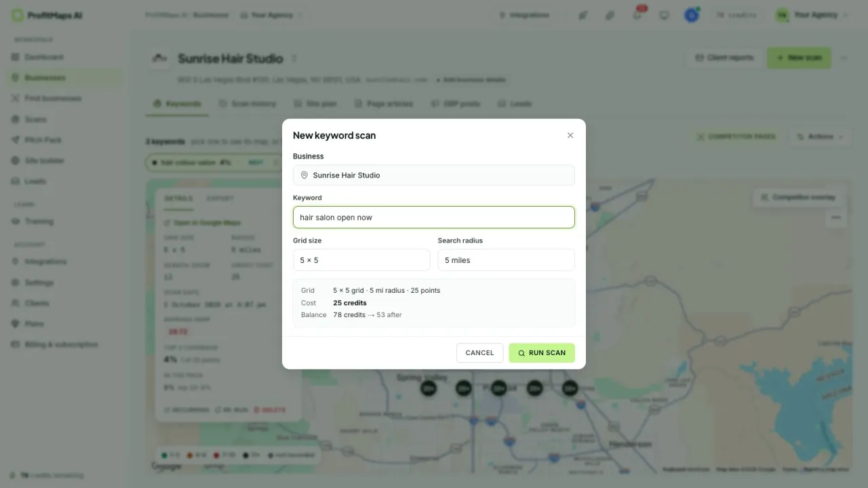Click the Business field showing Sunrise Hair Studio

click(434, 175)
